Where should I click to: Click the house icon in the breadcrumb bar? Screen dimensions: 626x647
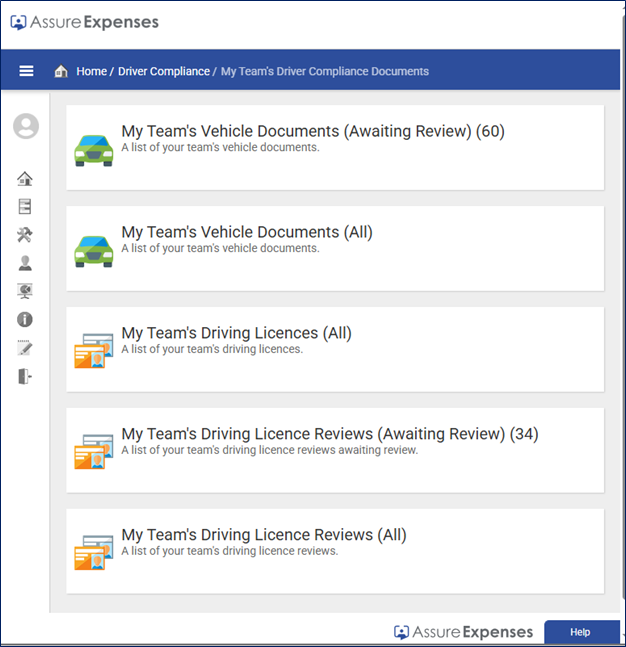(61, 72)
